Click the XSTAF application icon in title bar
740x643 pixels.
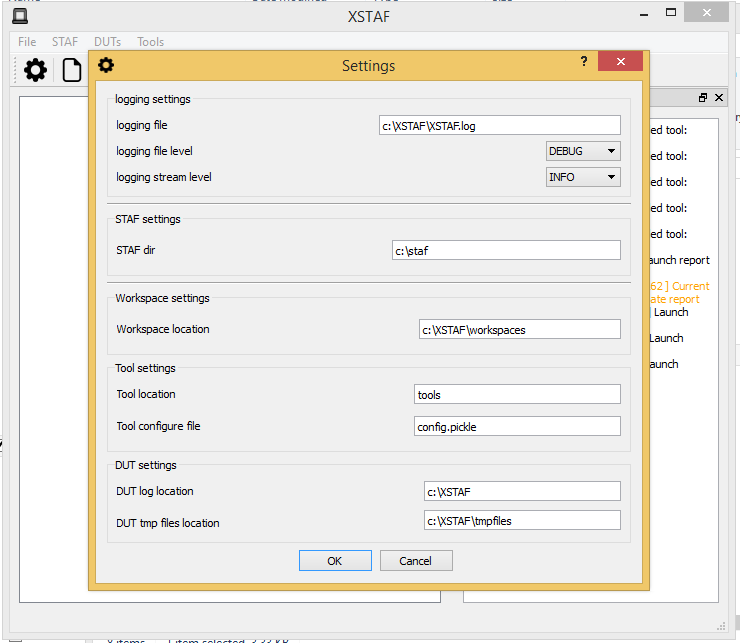(20, 16)
